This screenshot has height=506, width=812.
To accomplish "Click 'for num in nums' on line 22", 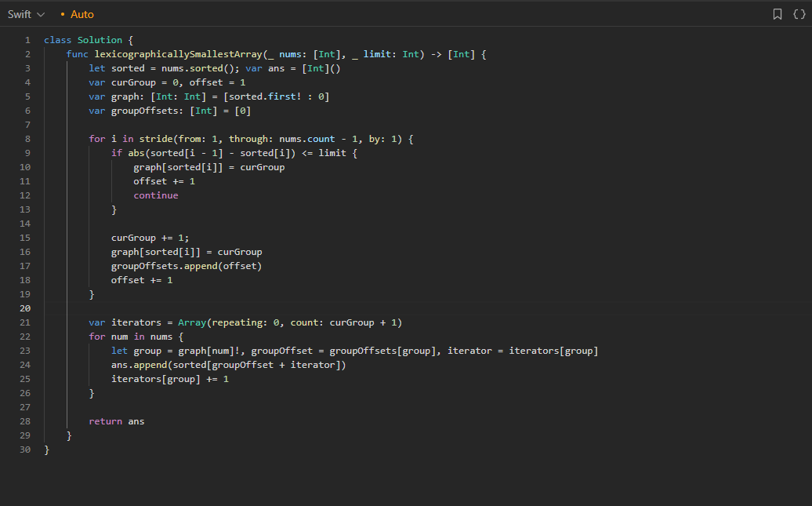I will tap(130, 337).
